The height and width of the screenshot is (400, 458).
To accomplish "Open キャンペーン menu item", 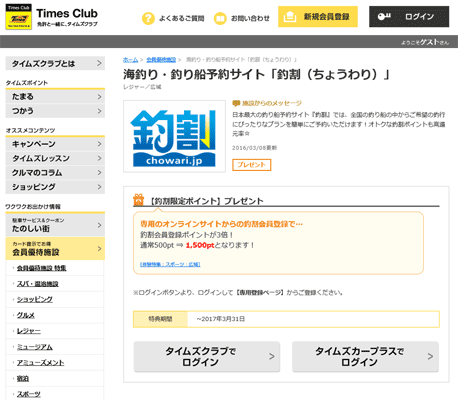I will [55, 144].
